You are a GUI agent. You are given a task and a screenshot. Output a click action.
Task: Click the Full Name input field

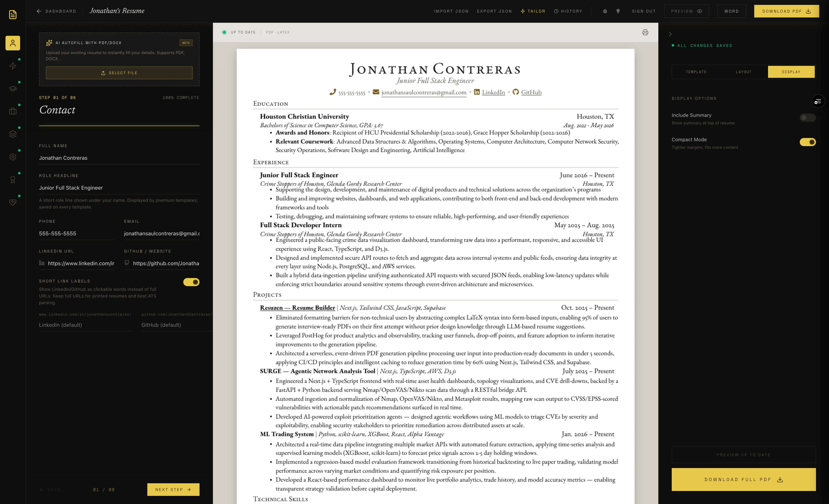[x=119, y=158]
